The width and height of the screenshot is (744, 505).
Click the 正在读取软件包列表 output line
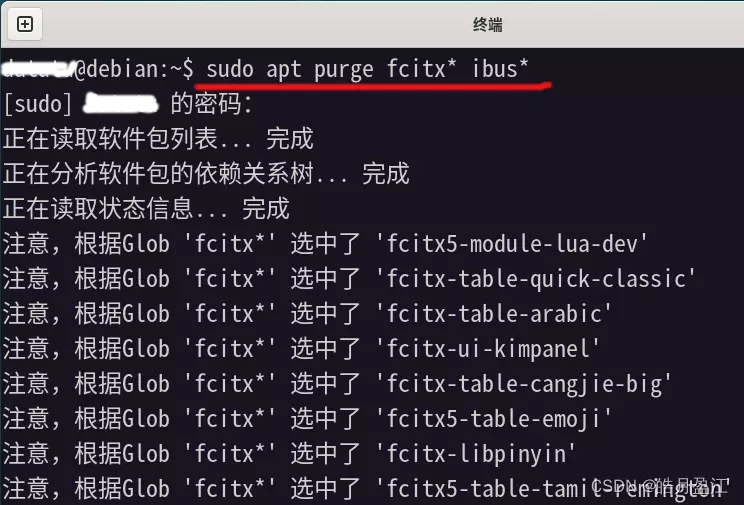click(158, 139)
